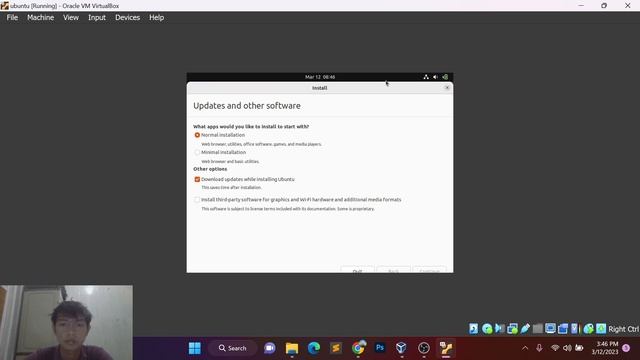Click the VirtualBox hard disk activity icon
The height and width of the screenshot is (360, 640).
point(473,329)
